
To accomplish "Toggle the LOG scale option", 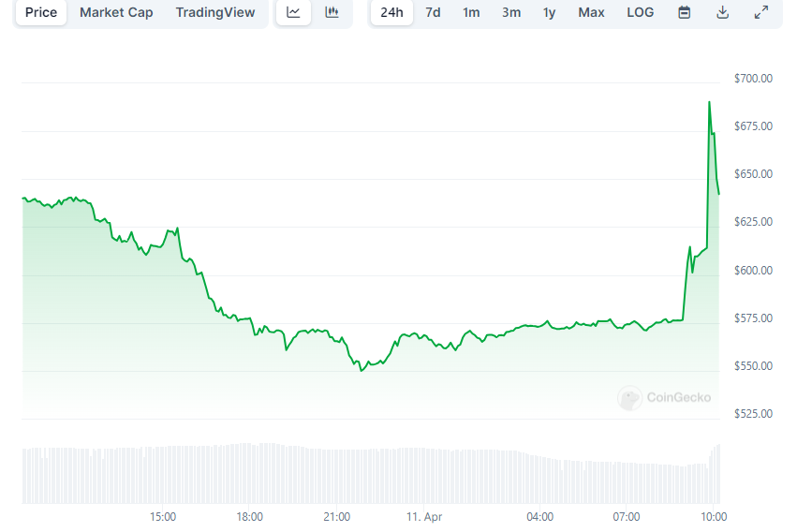I will click(x=641, y=12).
